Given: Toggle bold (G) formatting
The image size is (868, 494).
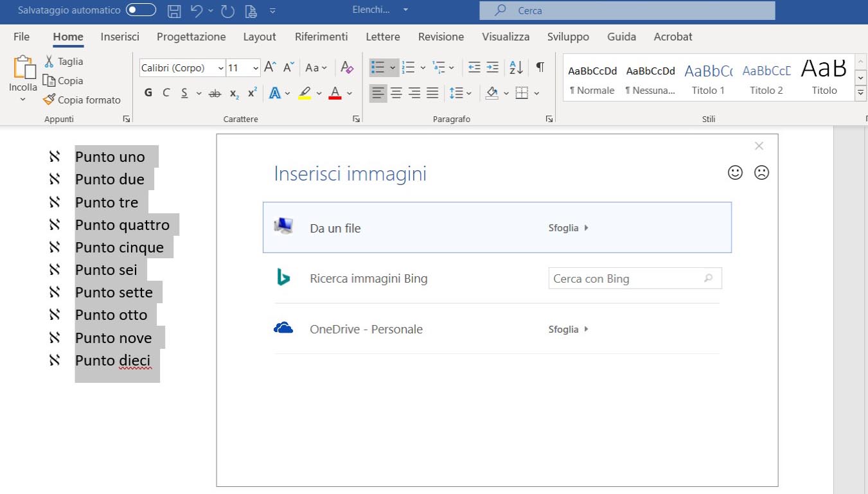Looking at the screenshot, I should coord(148,93).
